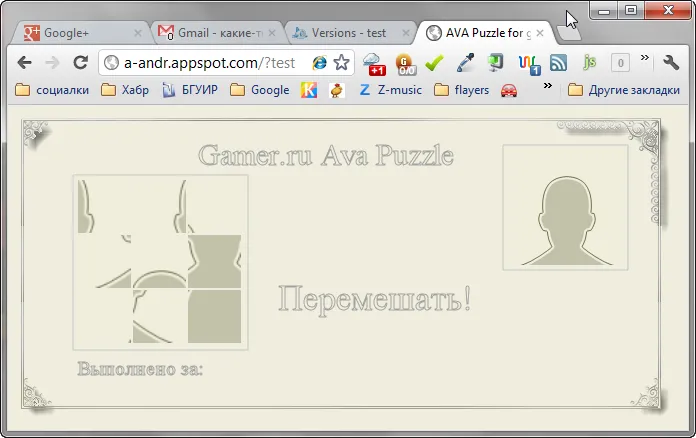Open the orange G 0/0 extension icon
This screenshot has height=438, width=696.
[x=405, y=64]
